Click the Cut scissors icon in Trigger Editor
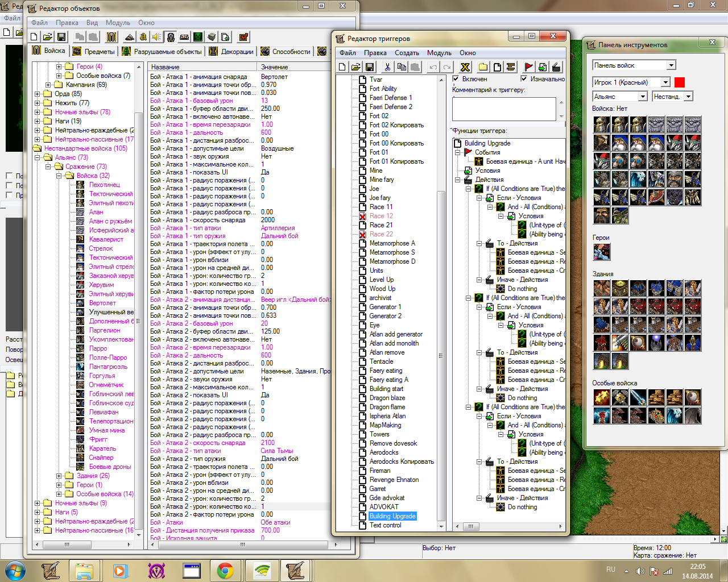 coord(387,67)
